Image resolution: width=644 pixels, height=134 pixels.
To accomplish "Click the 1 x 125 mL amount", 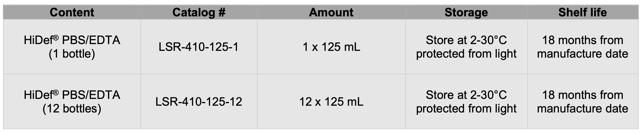I will coord(331,47).
